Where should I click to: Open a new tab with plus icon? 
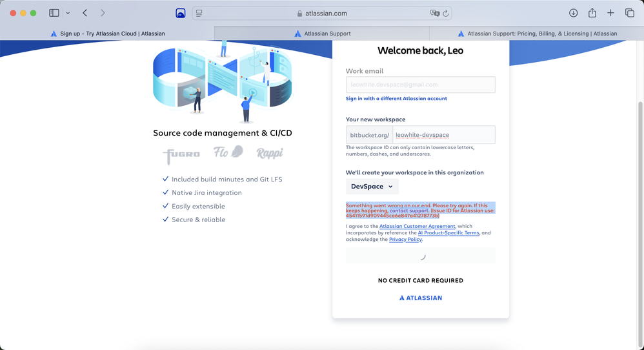point(610,13)
